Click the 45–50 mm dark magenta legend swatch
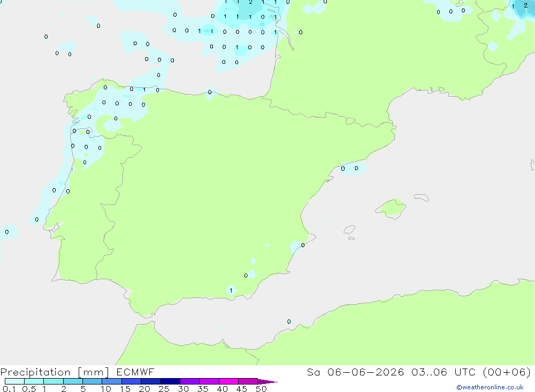The width and height of the screenshot is (535, 392). 248,381
